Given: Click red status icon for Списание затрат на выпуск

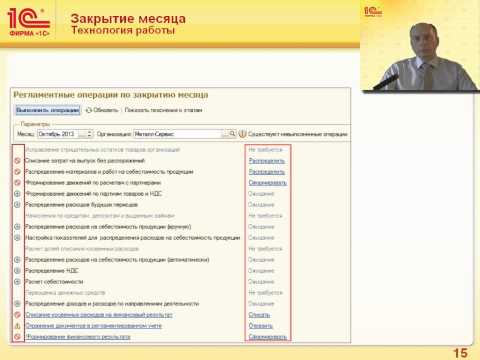Looking at the screenshot, I should coord(18,161).
